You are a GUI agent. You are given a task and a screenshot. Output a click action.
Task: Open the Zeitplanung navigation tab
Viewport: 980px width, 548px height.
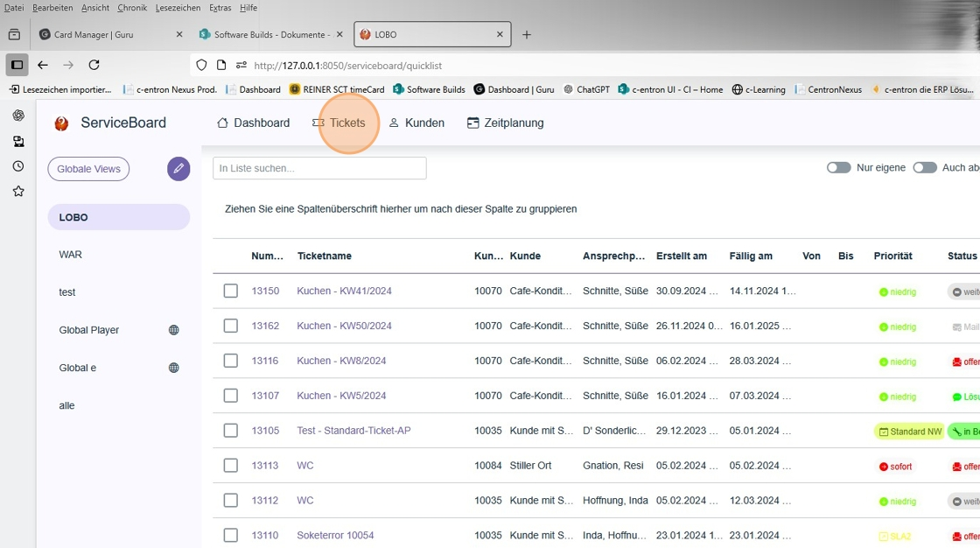[x=505, y=123]
